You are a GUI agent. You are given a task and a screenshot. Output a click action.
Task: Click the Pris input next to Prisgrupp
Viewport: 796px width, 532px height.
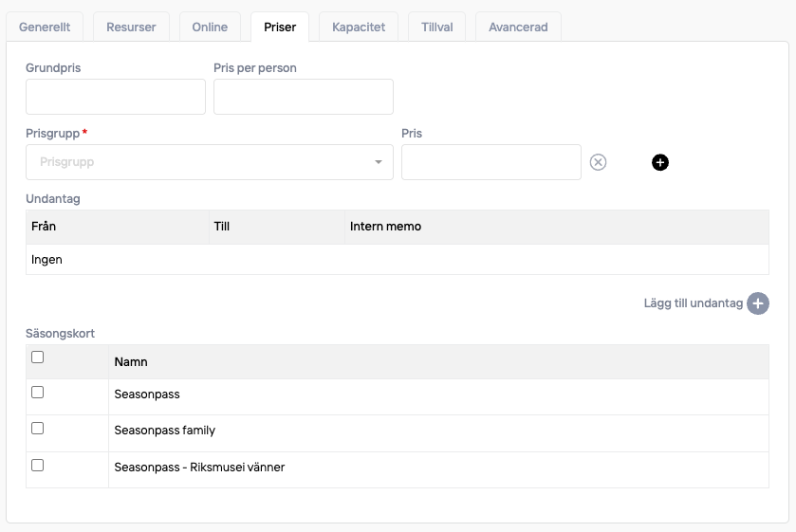point(491,162)
